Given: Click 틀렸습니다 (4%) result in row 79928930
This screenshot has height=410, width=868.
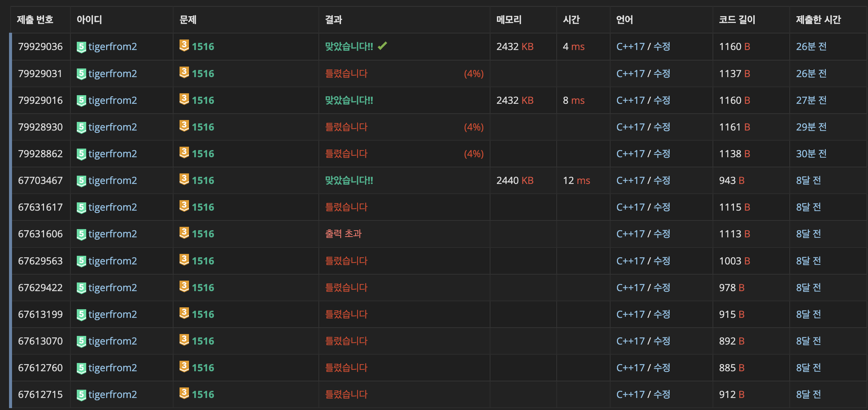Looking at the screenshot, I should click(x=346, y=127).
